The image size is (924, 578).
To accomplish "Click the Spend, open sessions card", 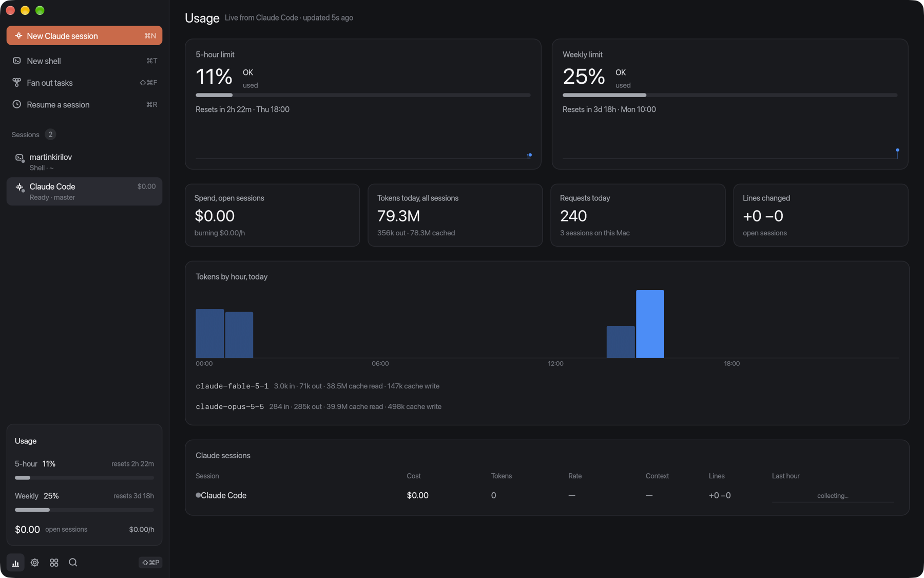I will 272,215.
